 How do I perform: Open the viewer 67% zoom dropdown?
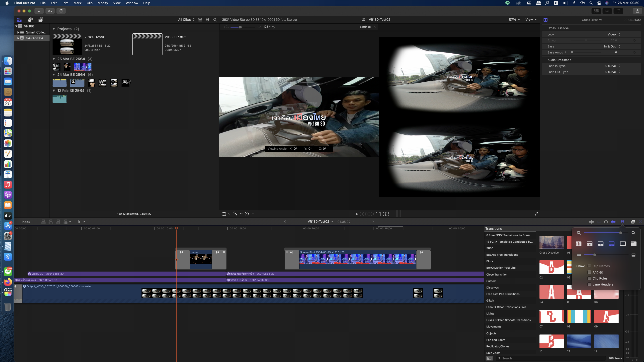click(x=514, y=20)
